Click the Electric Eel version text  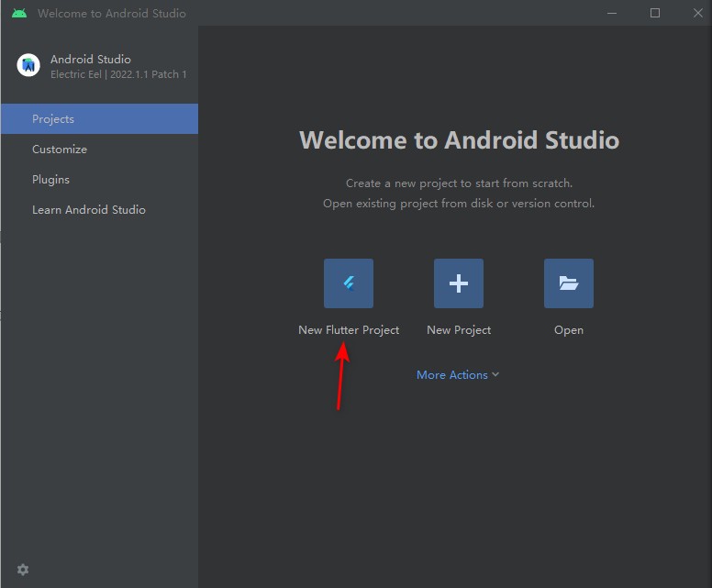118,75
